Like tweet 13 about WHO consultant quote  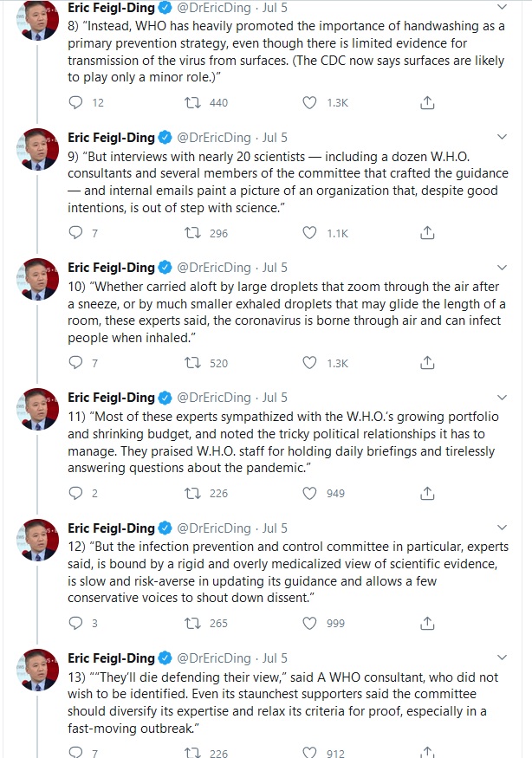(x=310, y=753)
